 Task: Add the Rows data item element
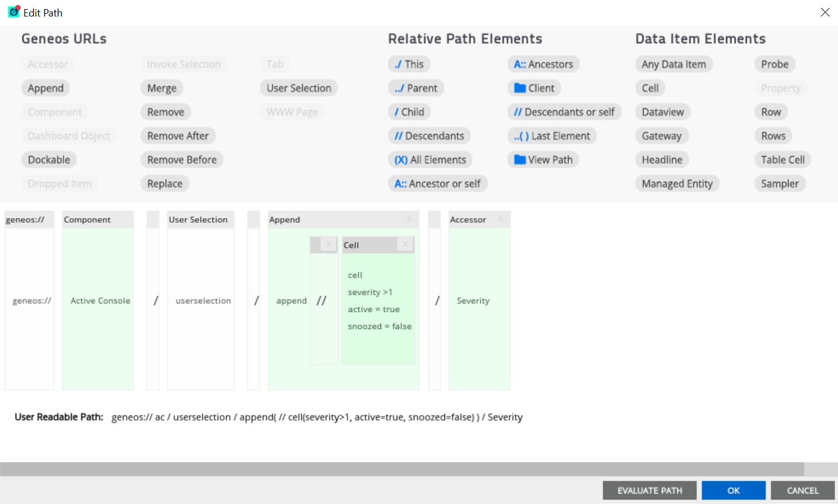pos(774,136)
